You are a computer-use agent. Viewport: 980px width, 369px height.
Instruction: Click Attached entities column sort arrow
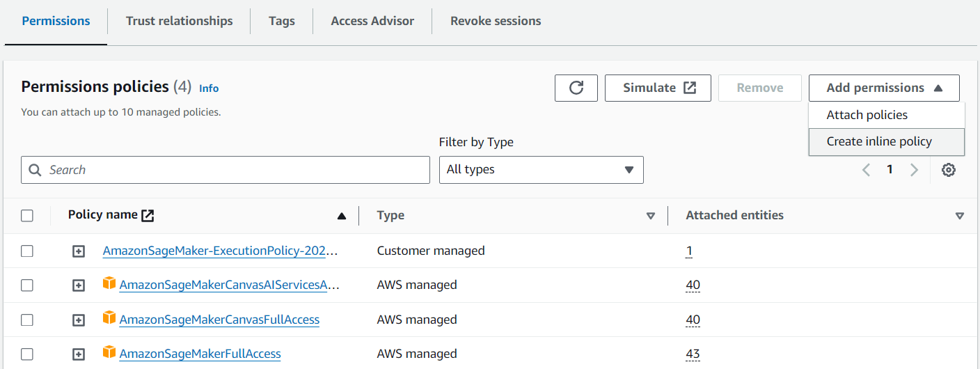click(960, 216)
